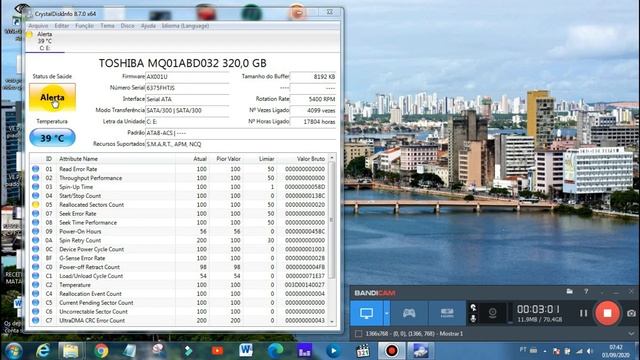Image resolution: width=640 pixels, height=360 pixels.
Task: Select the Spin Retry Count row
Action: (179, 240)
